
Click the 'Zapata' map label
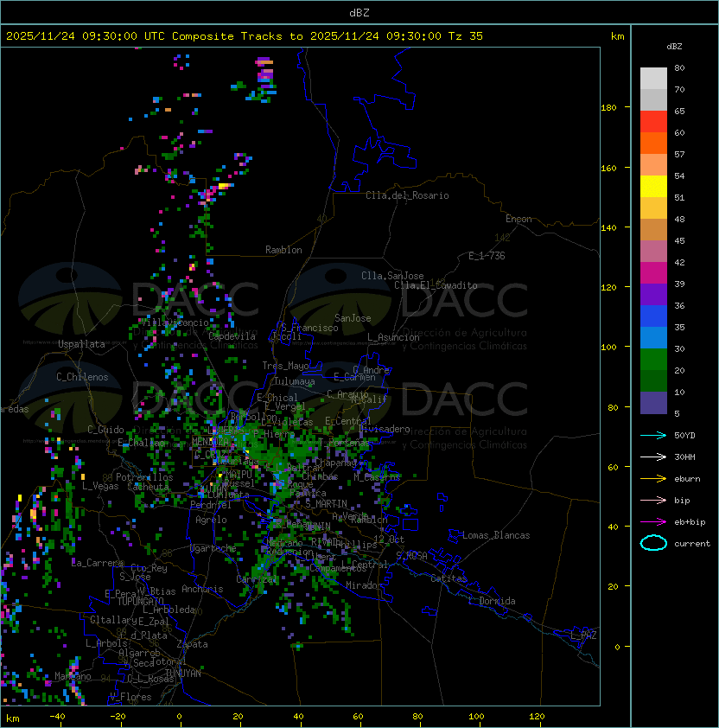[x=192, y=644]
